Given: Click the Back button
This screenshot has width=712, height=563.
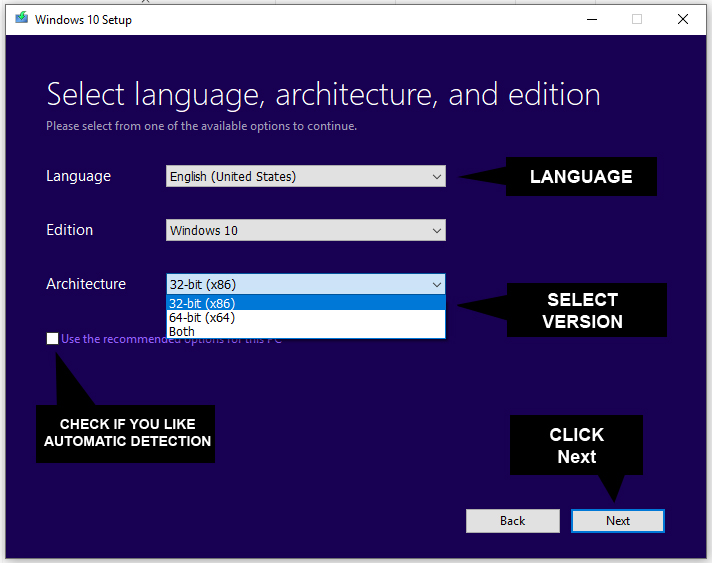Looking at the screenshot, I should click(x=513, y=521).
